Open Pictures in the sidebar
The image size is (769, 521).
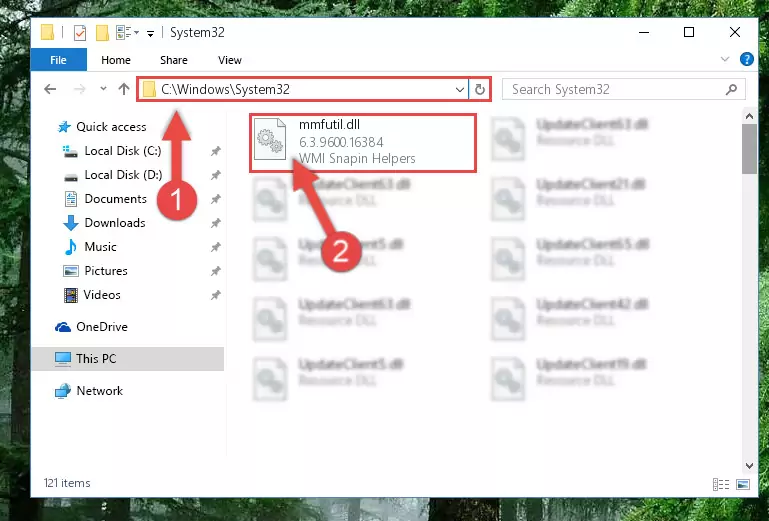click(96, 271)
